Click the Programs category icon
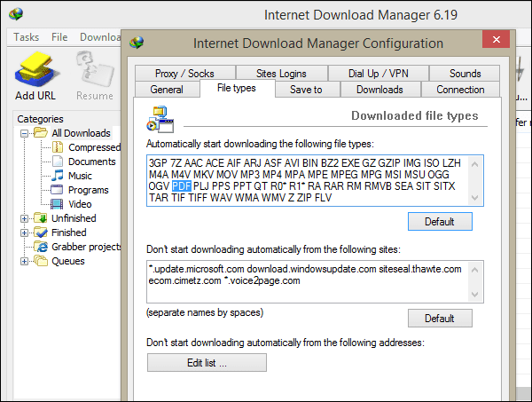This screenshot has height=402, width=532. pyautogui.click(x=57, y=189)
